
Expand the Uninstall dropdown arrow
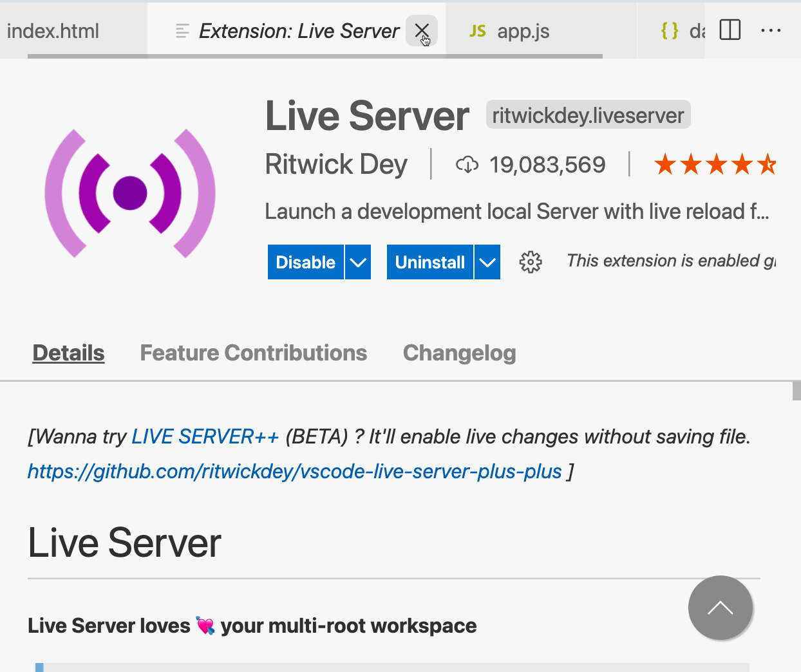pos(487,262)
